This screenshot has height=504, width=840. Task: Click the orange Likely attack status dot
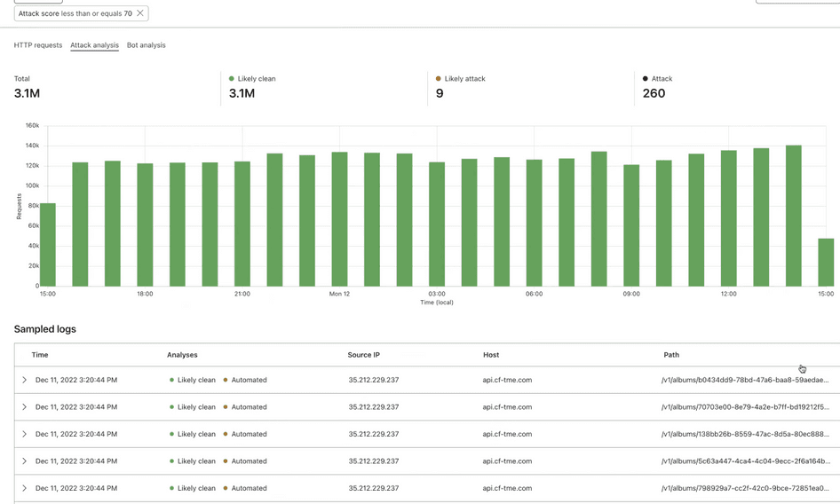coord(439,79)
